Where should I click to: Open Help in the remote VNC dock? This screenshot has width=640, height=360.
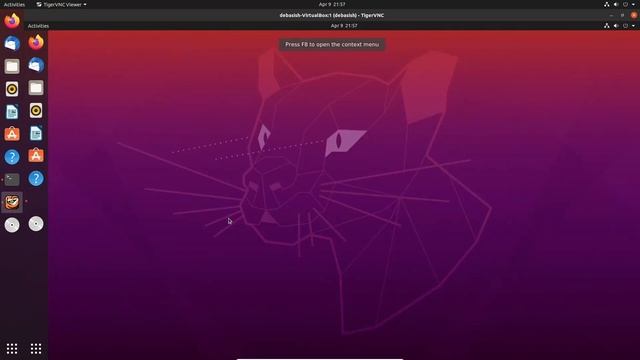(36, 178)
